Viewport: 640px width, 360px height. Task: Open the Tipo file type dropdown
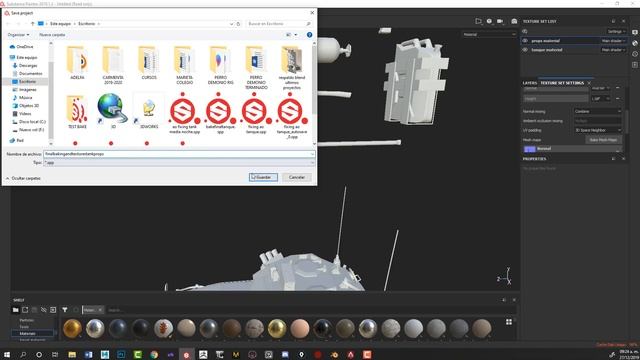pyautogui.click(x=179, y=162)
